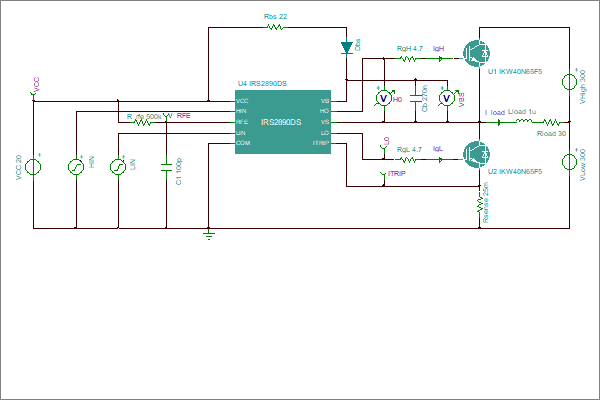Click the V_RFE voltage probe marker
600x400 pixels.
pos(166,116)
